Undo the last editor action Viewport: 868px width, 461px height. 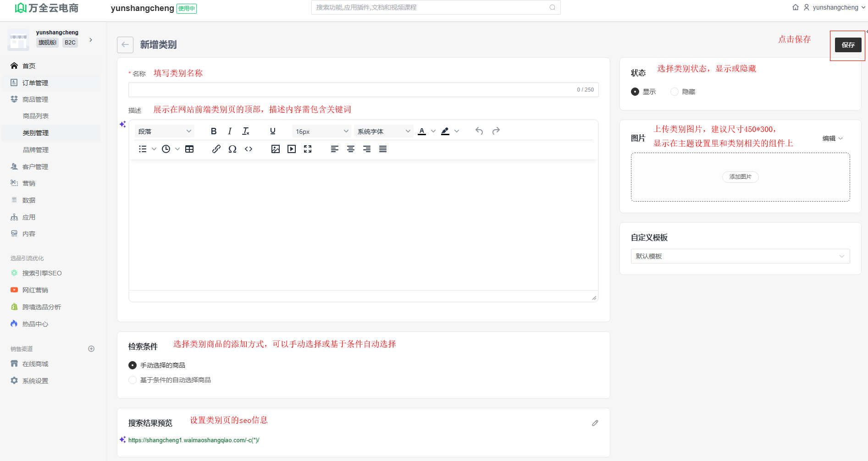tap(479, 131)
